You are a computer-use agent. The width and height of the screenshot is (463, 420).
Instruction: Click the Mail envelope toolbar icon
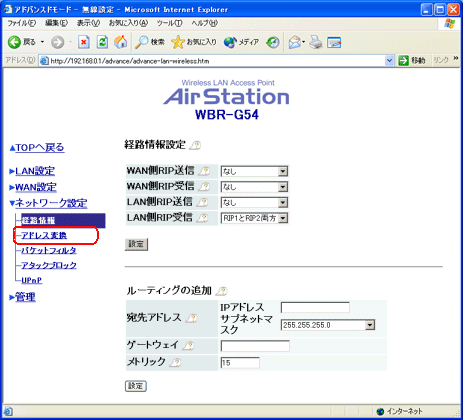(x=294, y=42)
